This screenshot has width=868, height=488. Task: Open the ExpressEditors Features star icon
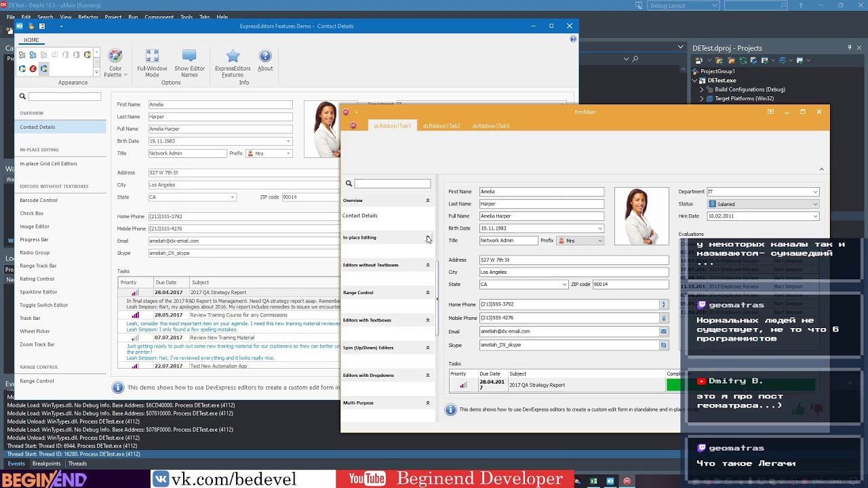pos(233,56)
